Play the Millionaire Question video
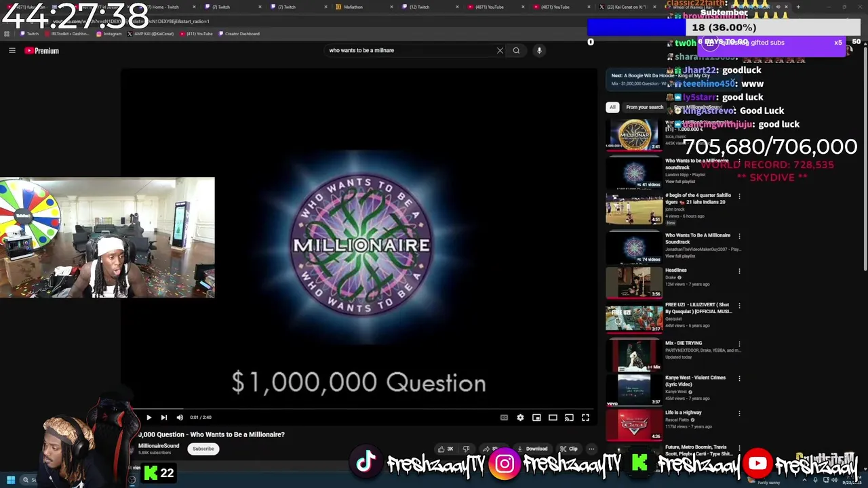This screenshot has height=488, width=868. (149, 418)
